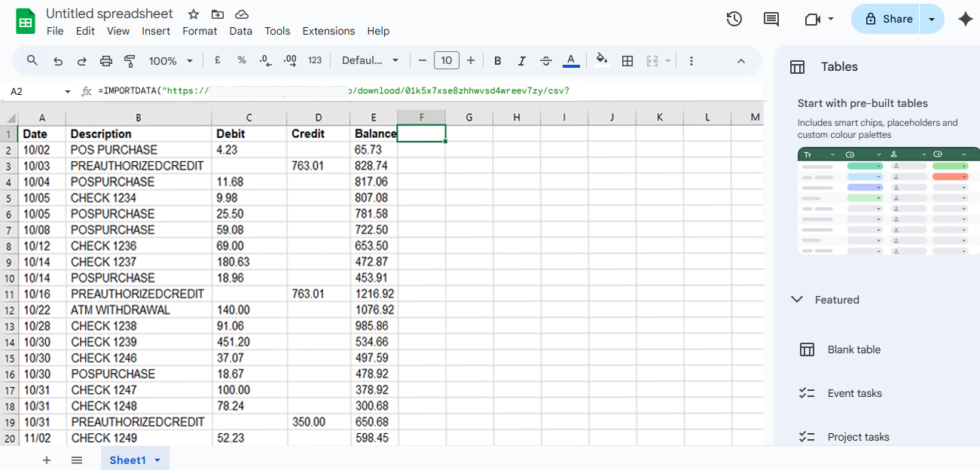Rename the Untitled spreadsheet title

109,14
